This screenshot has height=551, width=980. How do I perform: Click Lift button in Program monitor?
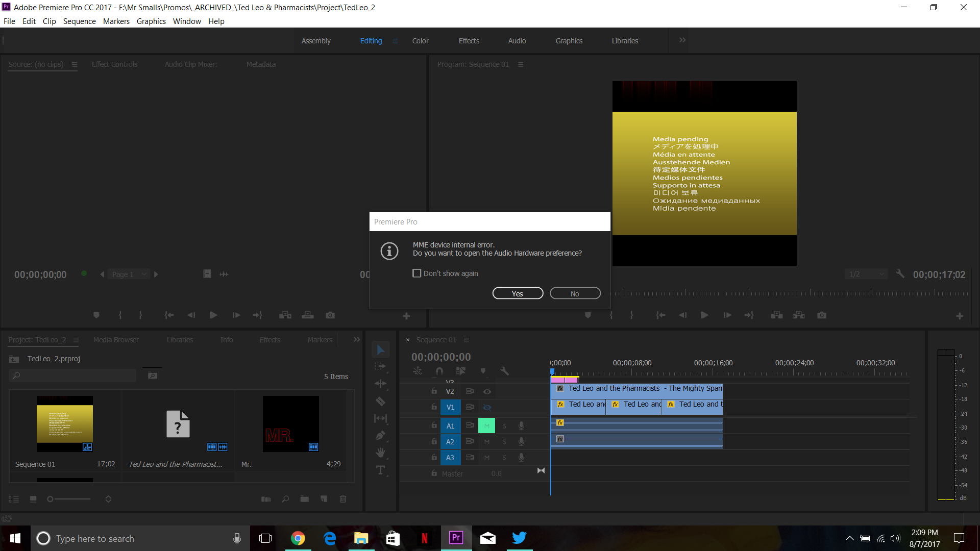tap(776, 315)
